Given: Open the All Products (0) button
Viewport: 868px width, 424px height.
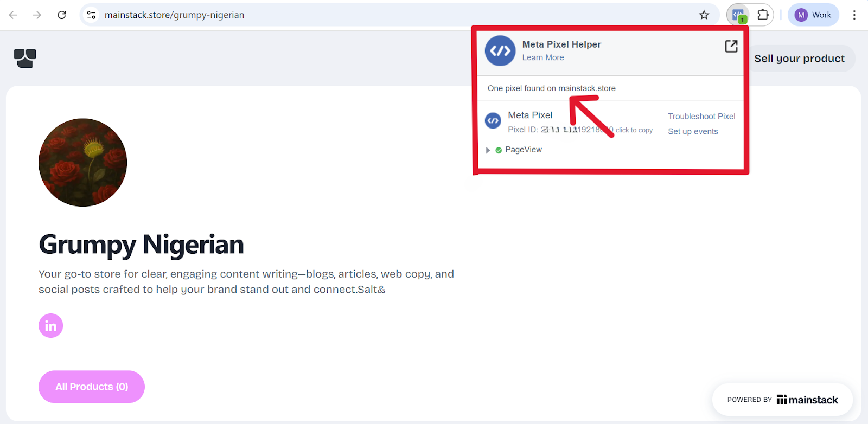Looking at the screenshot, I should tap(92, 387).
